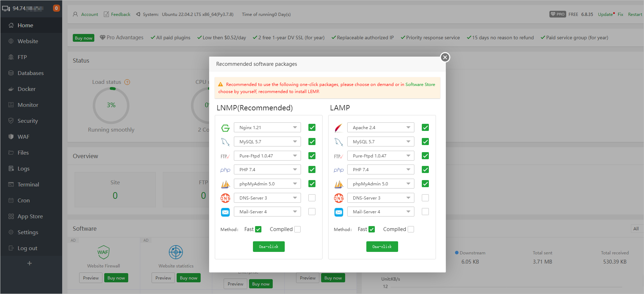The image size is (644, 294).
Task: Open the LAMP PHP 7.4 dropdown
Action: tap(381, 169)
